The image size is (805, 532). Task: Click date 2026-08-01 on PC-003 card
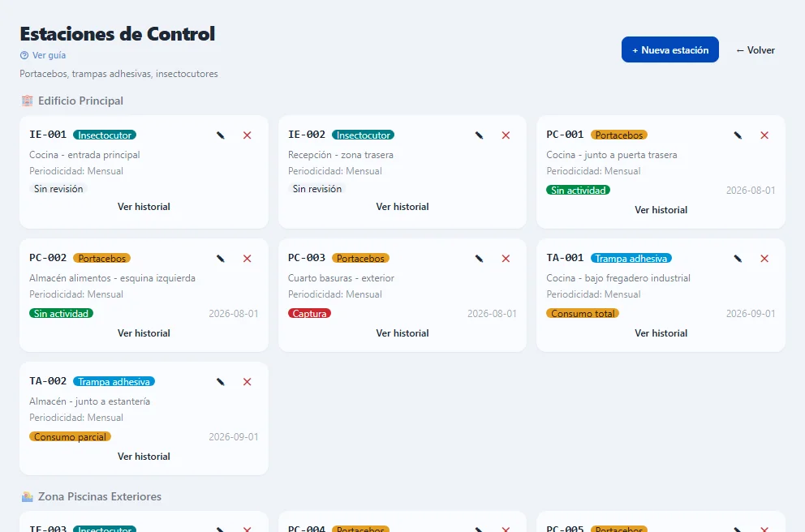492,314
